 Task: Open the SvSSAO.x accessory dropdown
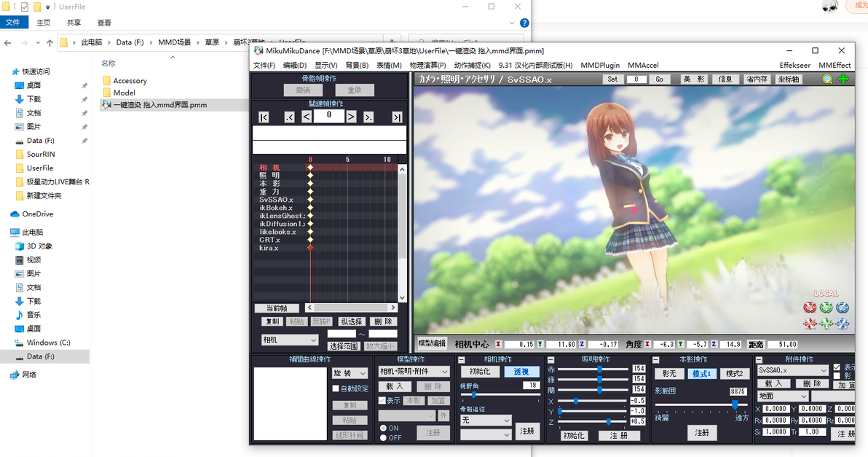pyautogui.click(x=793, y=370)
